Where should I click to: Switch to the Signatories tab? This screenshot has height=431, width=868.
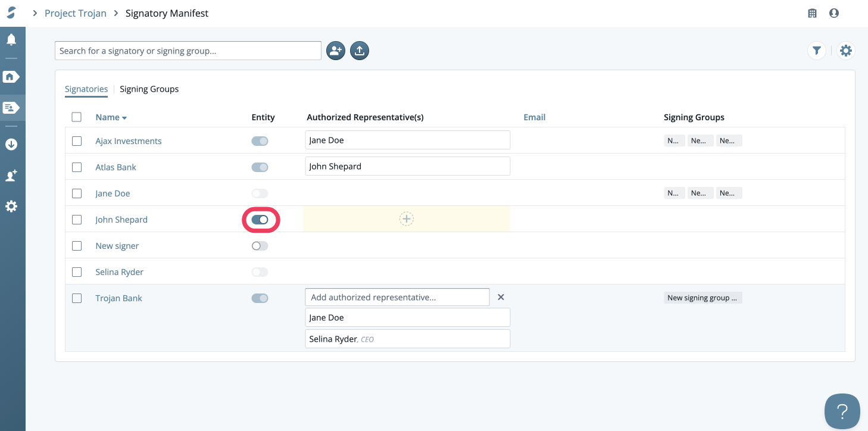[x=86, y=89]
